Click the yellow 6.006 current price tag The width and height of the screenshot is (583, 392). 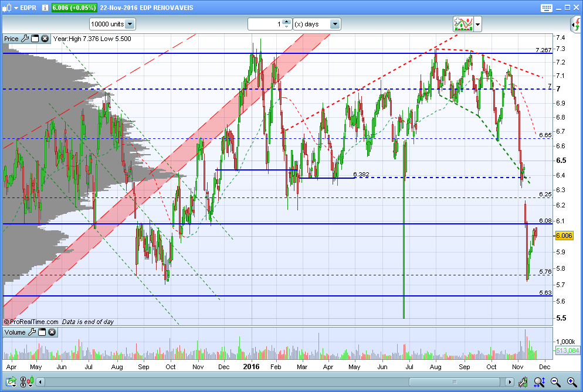[x=564, y=236]
